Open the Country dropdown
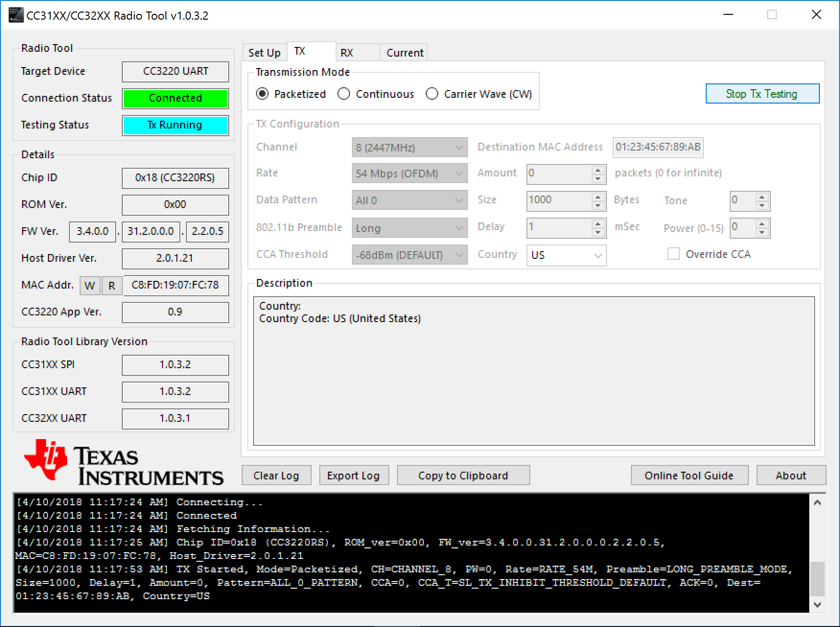 point(566,255)
